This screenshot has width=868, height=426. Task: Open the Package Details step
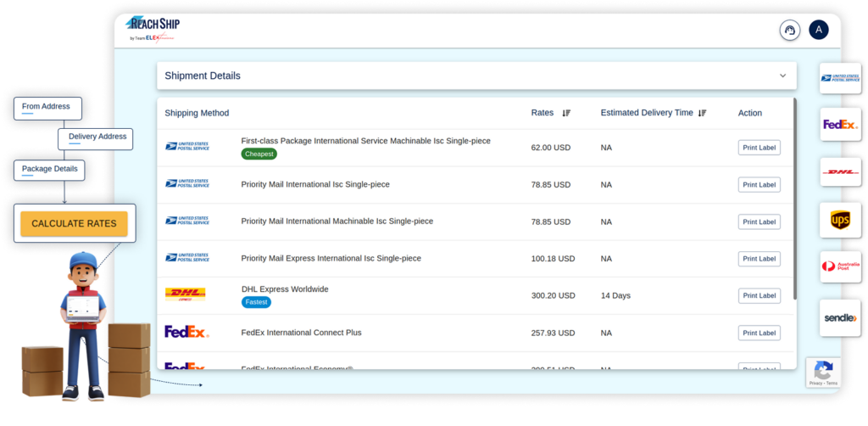pyautogui.click(x=49, y=170)
